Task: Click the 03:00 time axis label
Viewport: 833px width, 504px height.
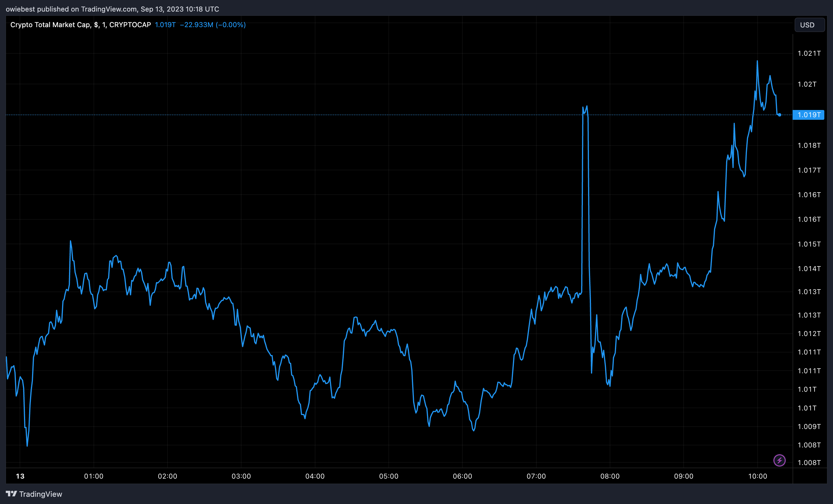Action: pyautogui.click(x=241, y=476)
